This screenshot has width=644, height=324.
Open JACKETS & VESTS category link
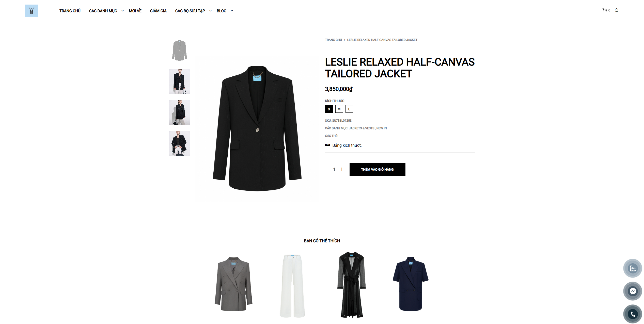pyautogui.click(x=362, y=128)
